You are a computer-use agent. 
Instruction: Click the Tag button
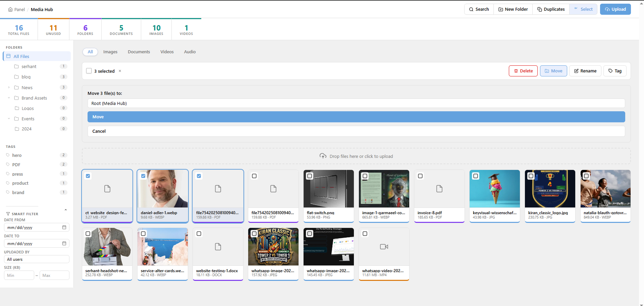click(615, 71)
